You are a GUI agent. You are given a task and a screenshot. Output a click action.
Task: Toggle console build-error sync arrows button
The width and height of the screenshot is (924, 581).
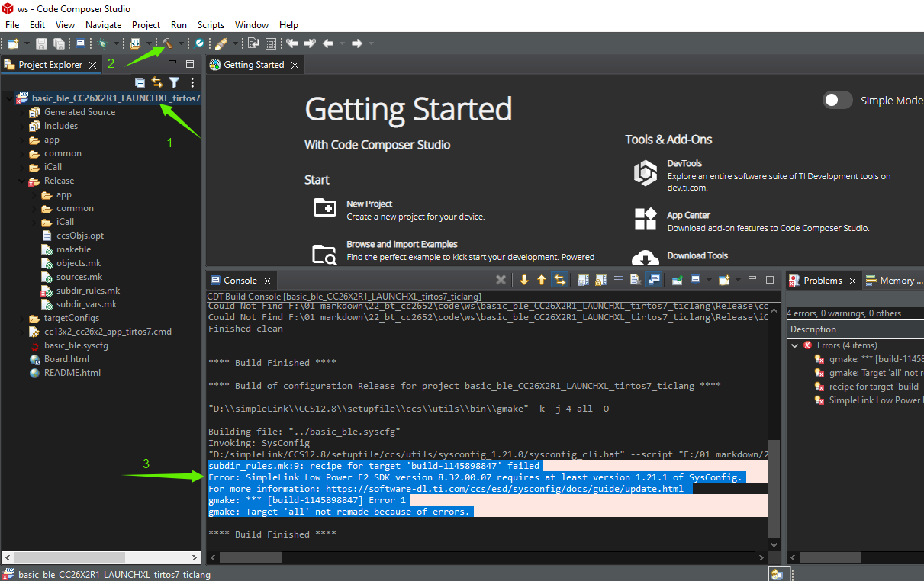coord(559,280)
